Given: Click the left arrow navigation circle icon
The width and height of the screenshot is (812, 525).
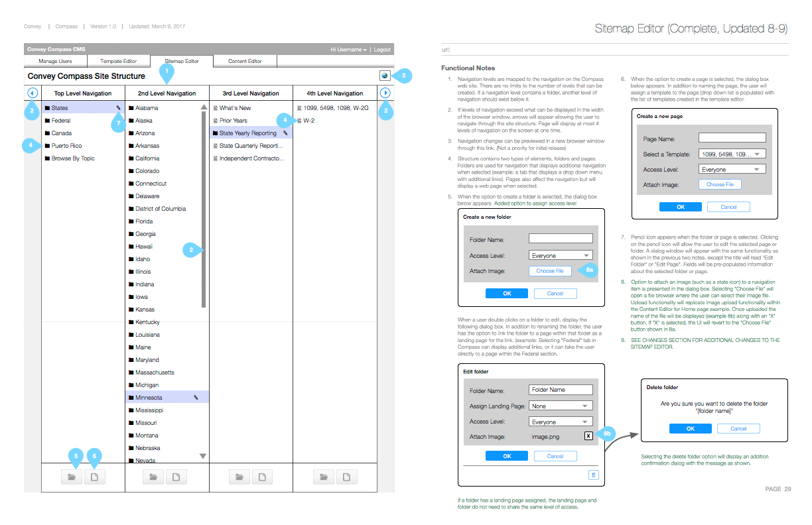Looking at the screenshot, I should [32, 93].
